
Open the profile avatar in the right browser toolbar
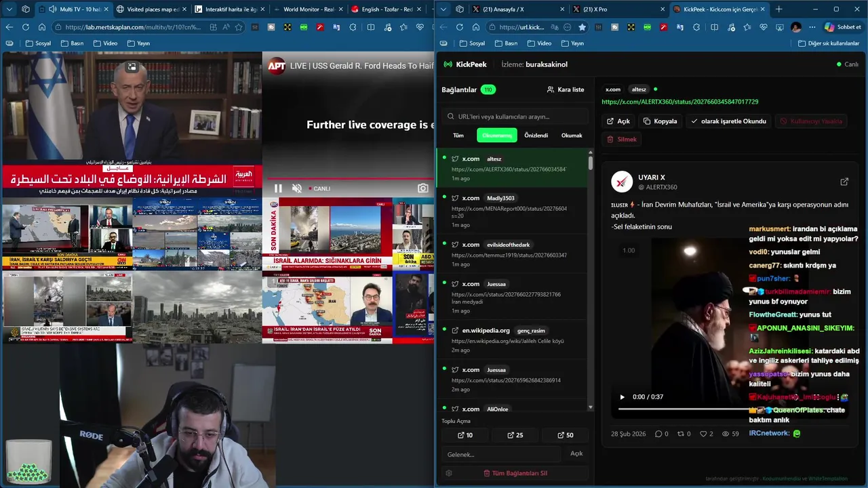click(x=796, y=27)
